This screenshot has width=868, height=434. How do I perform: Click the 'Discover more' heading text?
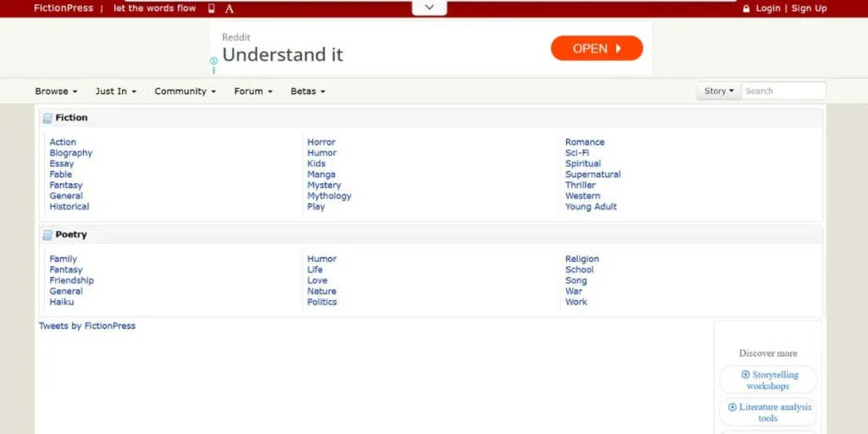point(768,353)
